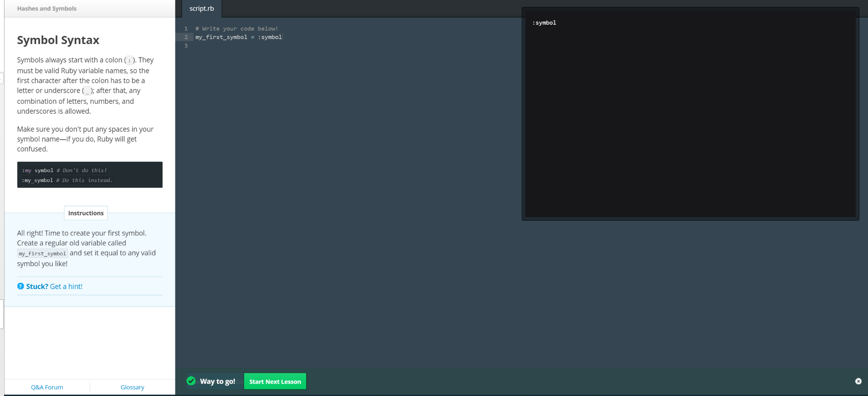Click the colon inline code badge
The width and height of the screenshot is (868, 396).
coord(130,60)
